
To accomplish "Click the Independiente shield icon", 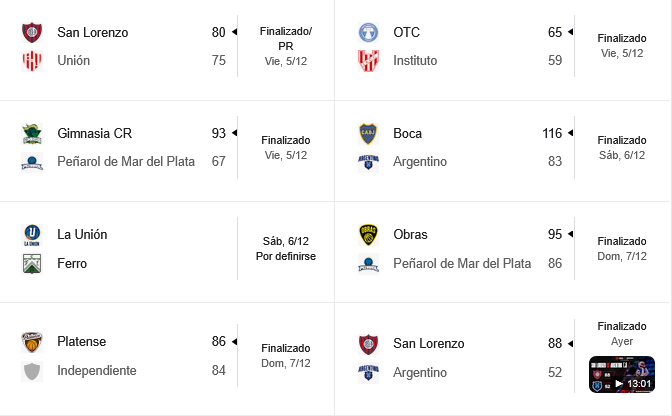I will pos(31,371).
